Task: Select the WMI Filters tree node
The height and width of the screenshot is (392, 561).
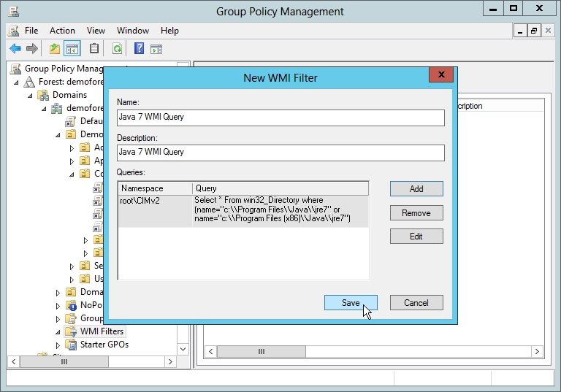Action: click(102, 331)
